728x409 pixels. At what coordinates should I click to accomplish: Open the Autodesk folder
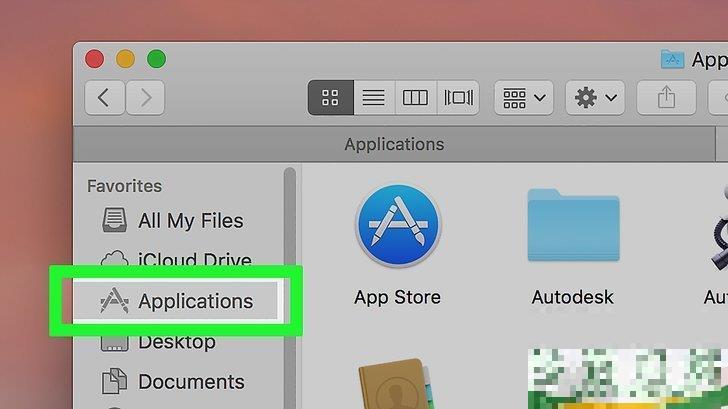tap(572, 229)
